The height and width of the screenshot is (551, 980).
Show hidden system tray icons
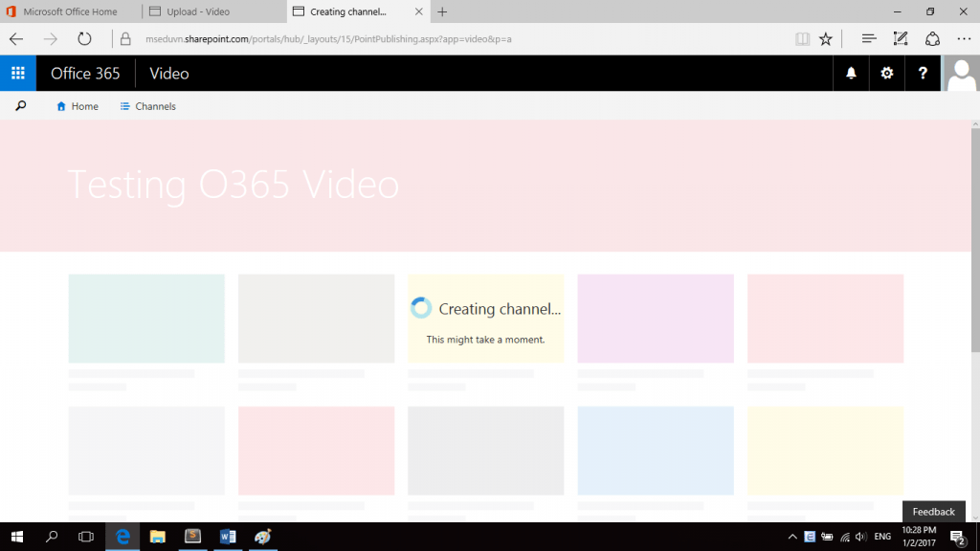(x=791, y=537)
